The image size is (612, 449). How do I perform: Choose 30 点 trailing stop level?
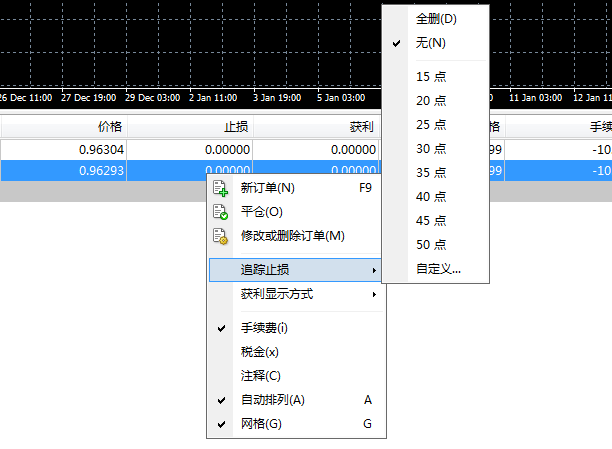coord(431,148)
